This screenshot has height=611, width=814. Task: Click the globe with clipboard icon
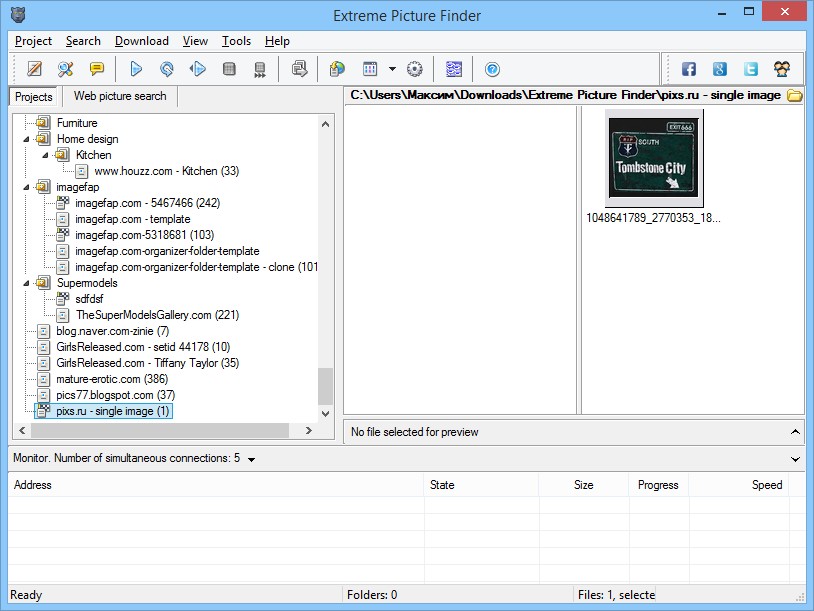point(337,69)
